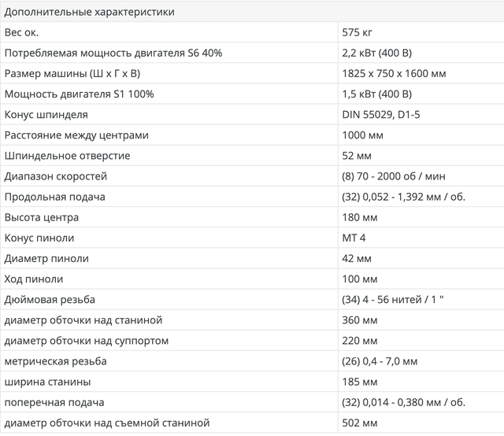504x436 pixels.
Task: Select the '2,2 кВт (400 В)' value
Action: point(372,53)
